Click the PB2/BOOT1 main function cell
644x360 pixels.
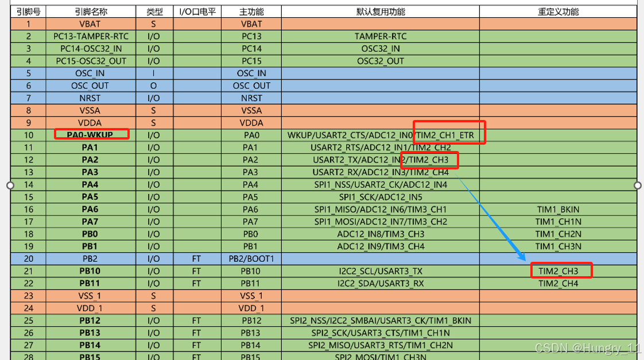[251, 258]
